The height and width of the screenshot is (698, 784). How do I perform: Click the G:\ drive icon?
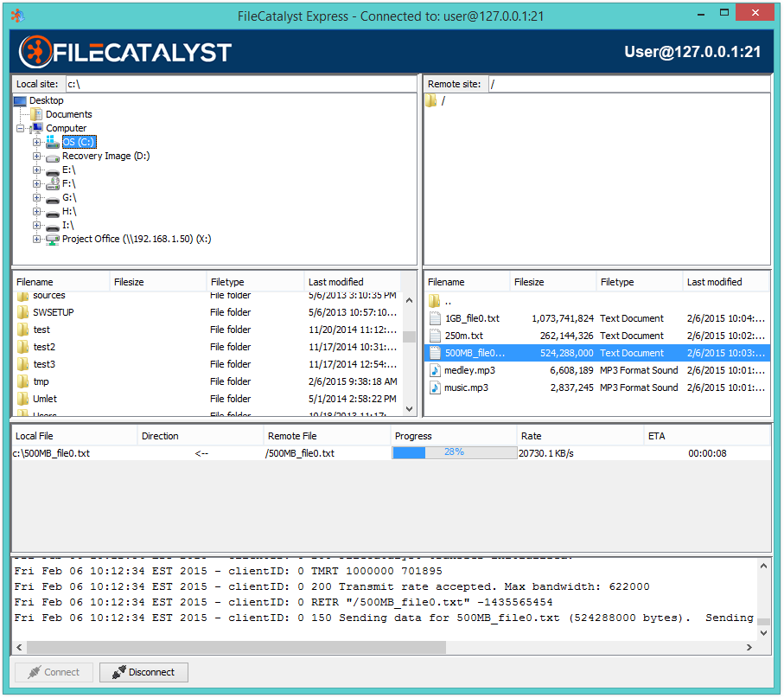pyautogui.click(x=53, y=199)
